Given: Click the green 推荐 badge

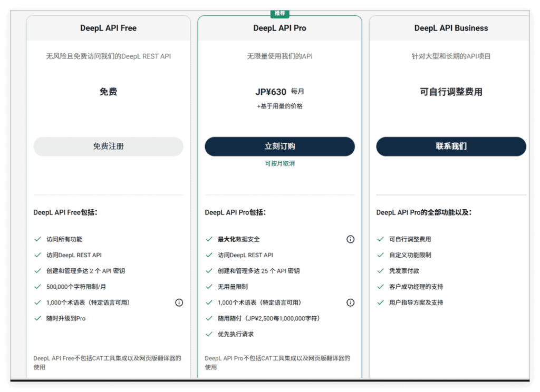Looking at the screenshot, I should [279, 13].
